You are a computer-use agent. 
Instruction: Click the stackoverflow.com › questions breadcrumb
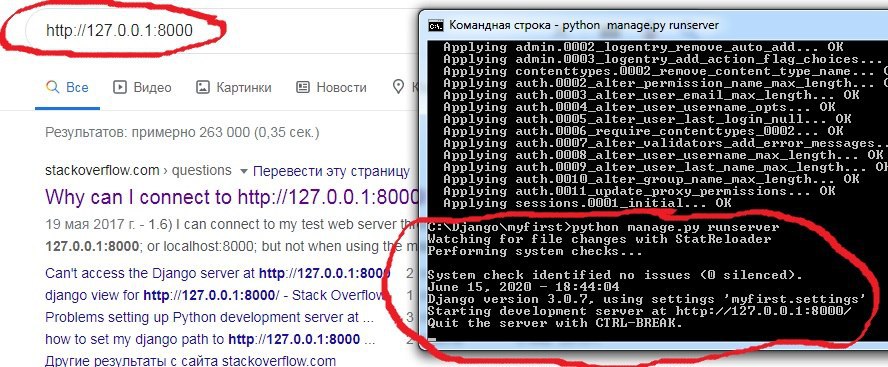click(x=138, y=170)
